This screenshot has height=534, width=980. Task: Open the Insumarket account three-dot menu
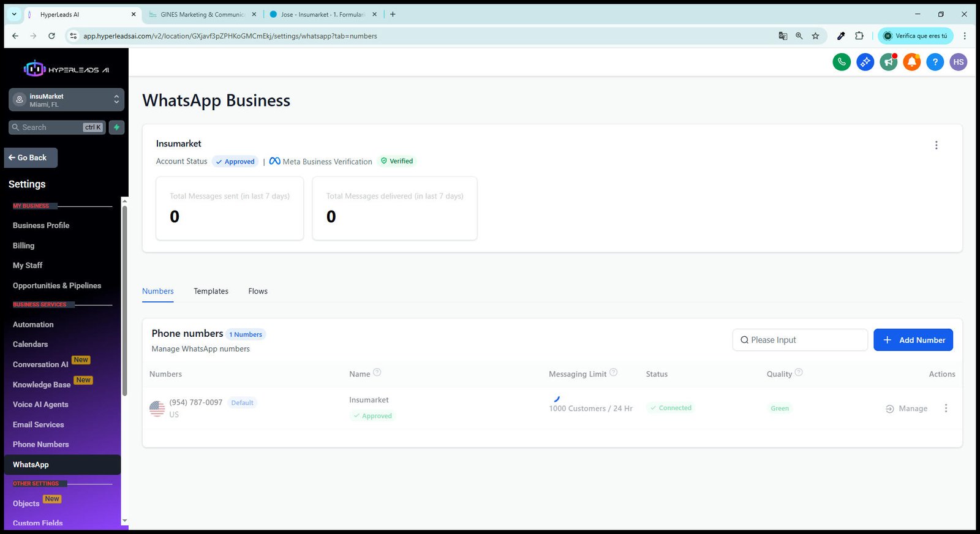(x=936, y=145)
